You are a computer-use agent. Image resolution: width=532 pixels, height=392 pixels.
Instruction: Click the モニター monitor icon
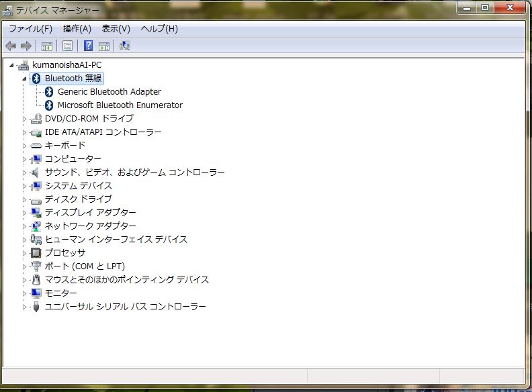pyautogui.click(x=36, y=293)
